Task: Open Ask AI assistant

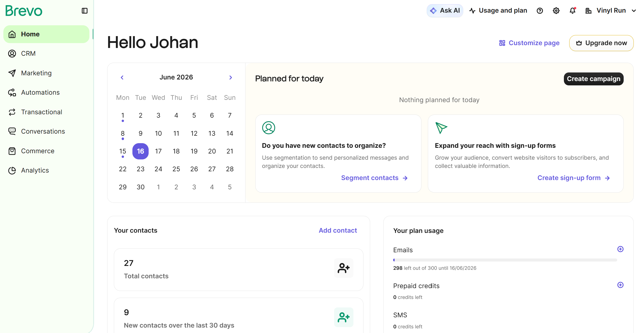Action: [445, 11]
